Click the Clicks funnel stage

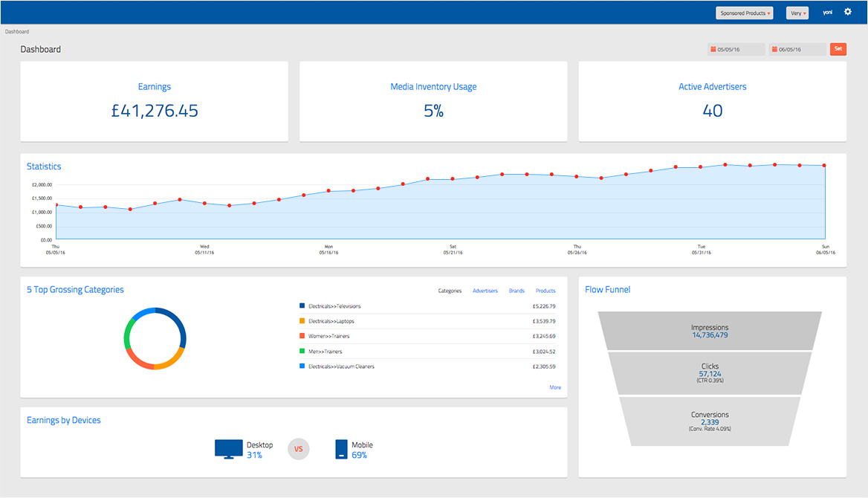[x=710, y=373]
